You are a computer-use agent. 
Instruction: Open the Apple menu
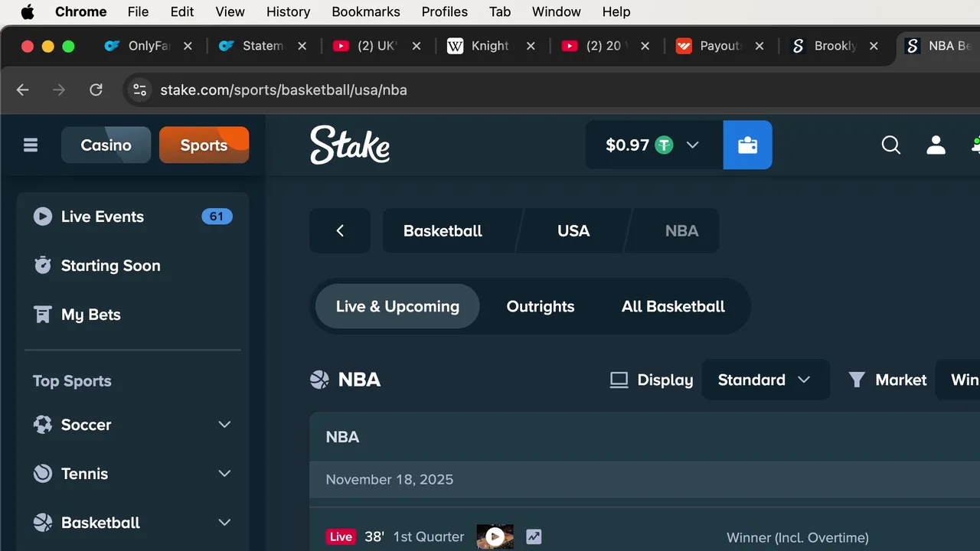coord(28,11)
